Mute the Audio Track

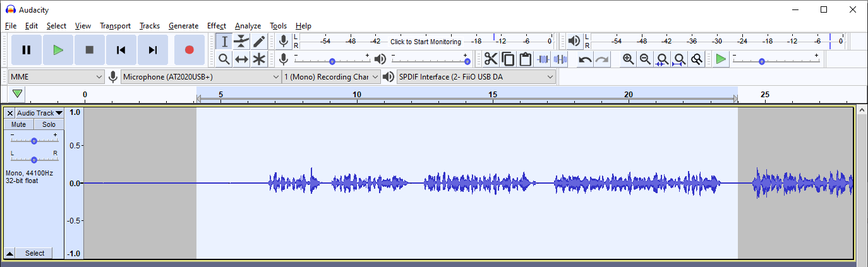tap(19, 125)
